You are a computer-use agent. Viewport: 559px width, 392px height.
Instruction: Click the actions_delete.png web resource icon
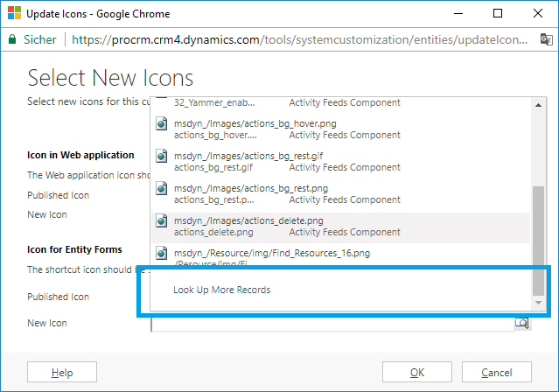[x=161, y=220]
